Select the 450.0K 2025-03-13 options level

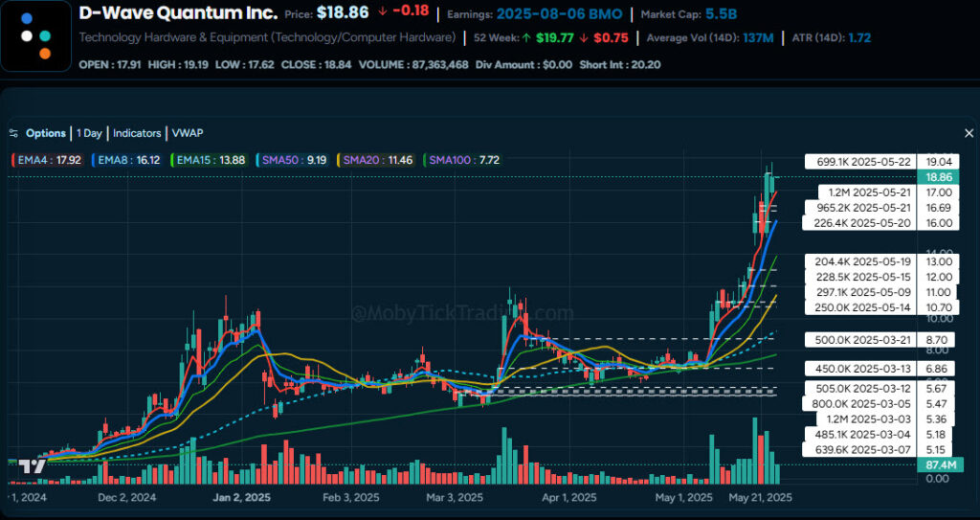coord(860,369)
